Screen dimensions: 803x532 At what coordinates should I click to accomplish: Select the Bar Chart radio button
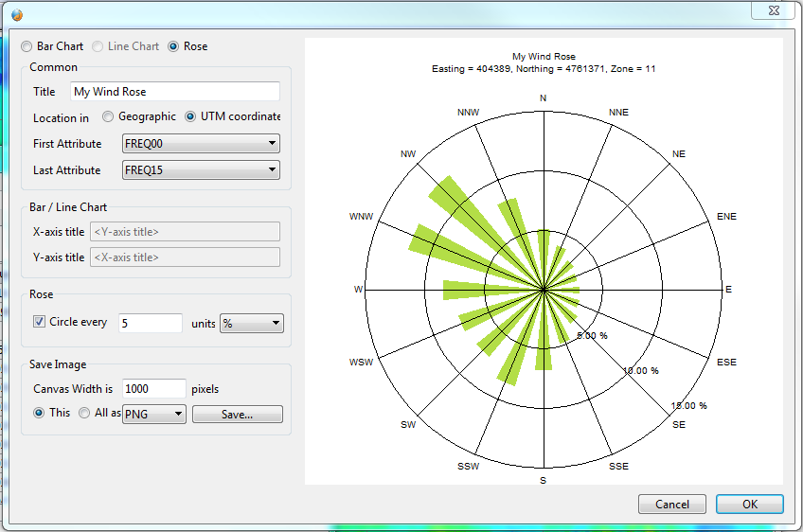[x=27, y=46]
